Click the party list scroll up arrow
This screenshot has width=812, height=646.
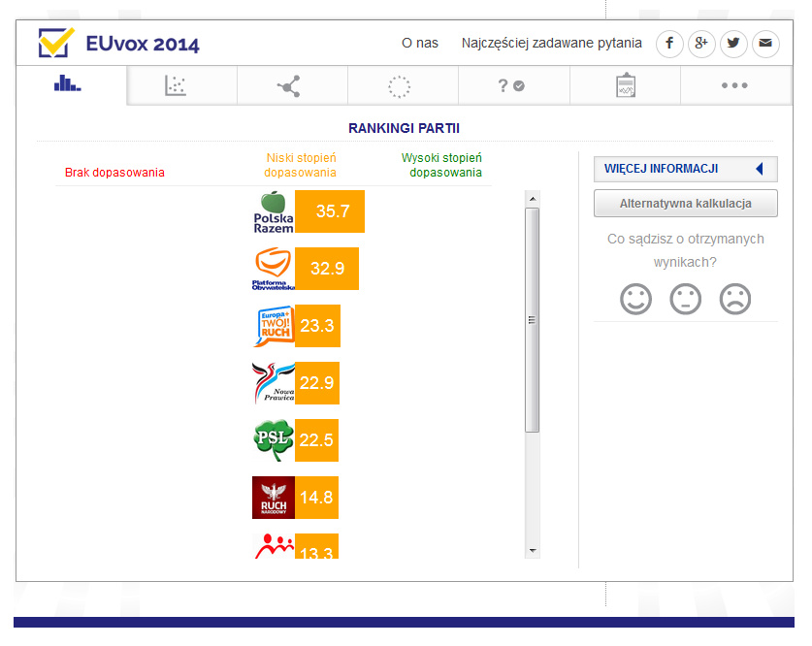tap(533, 199)
